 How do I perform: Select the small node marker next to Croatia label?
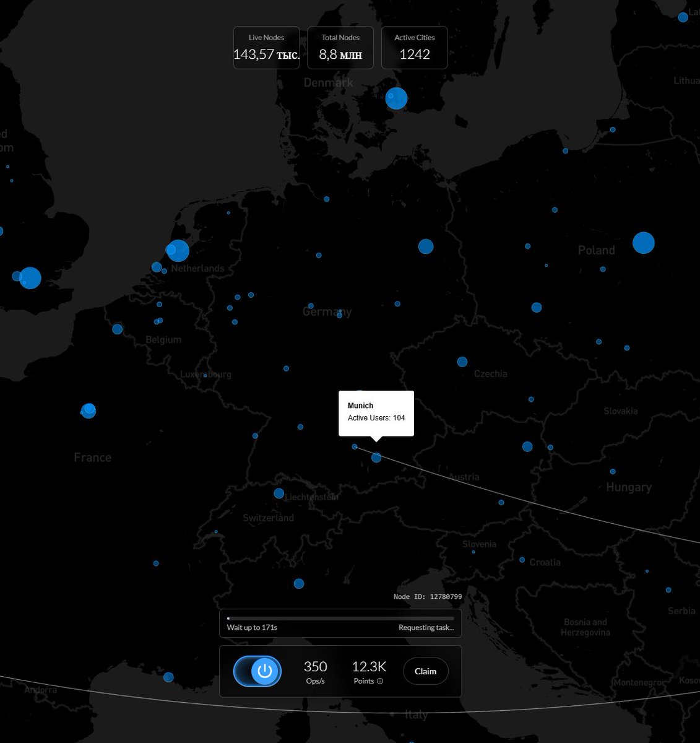(x=522, y=560)
